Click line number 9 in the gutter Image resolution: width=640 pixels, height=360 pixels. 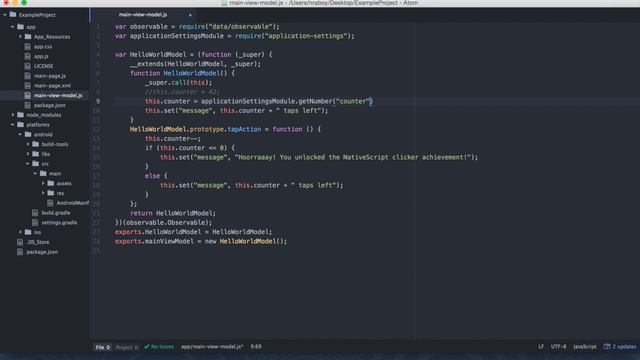coord(98,101)
